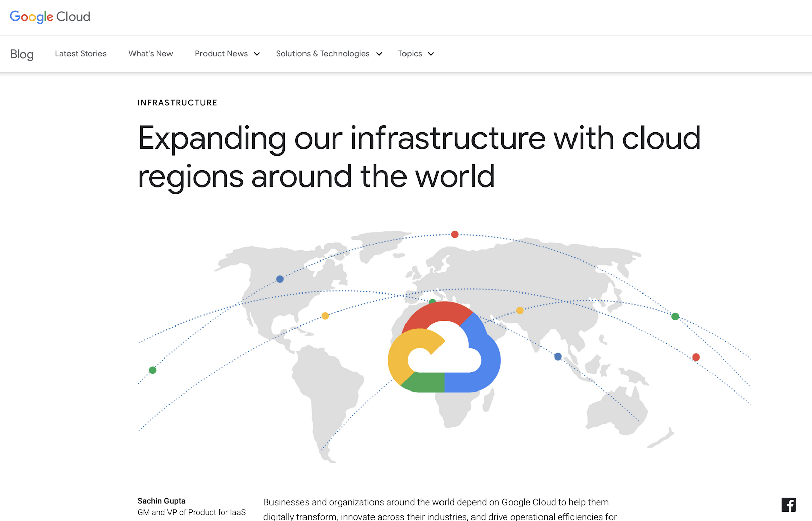Viewport: 812px width, 521px height.
Task: Select the blue region dot over North America
Action: (x=279, y=278)
